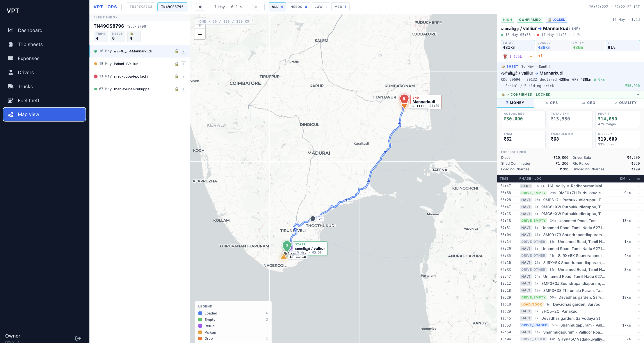Click lock icon on 16 May trip
644x343 pixels.
coord(176,51)
